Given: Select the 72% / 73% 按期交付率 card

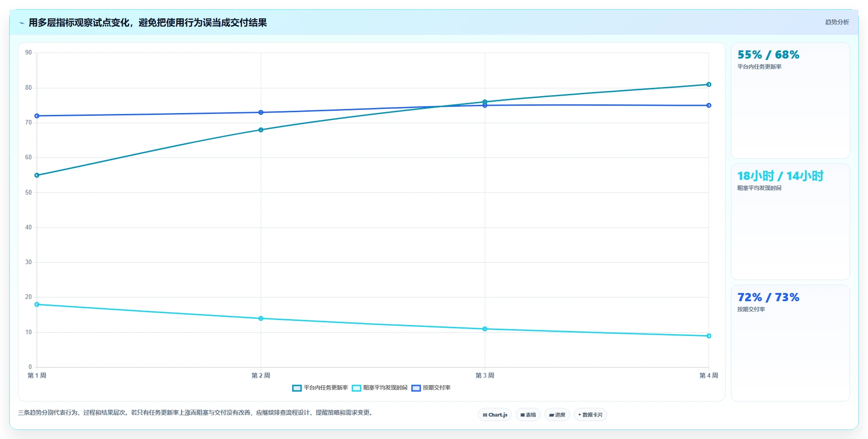Looking at the screenshot, I should pos(790,343).
